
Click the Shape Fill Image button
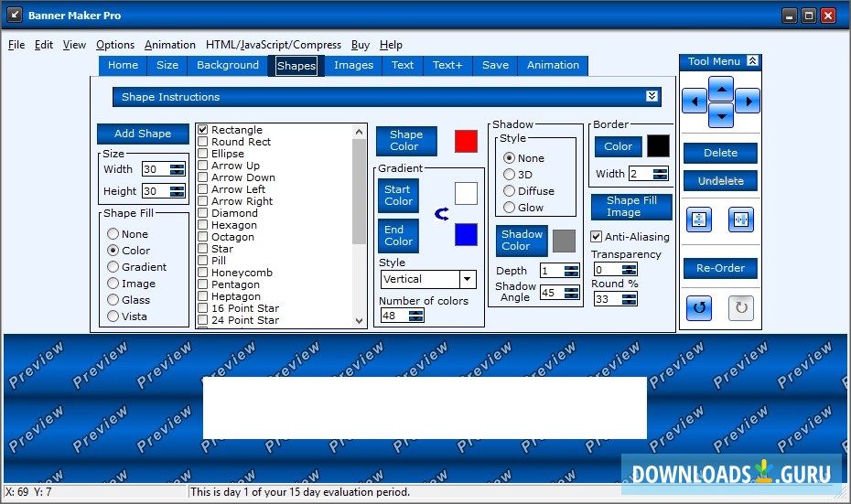(x=631, y=207)
